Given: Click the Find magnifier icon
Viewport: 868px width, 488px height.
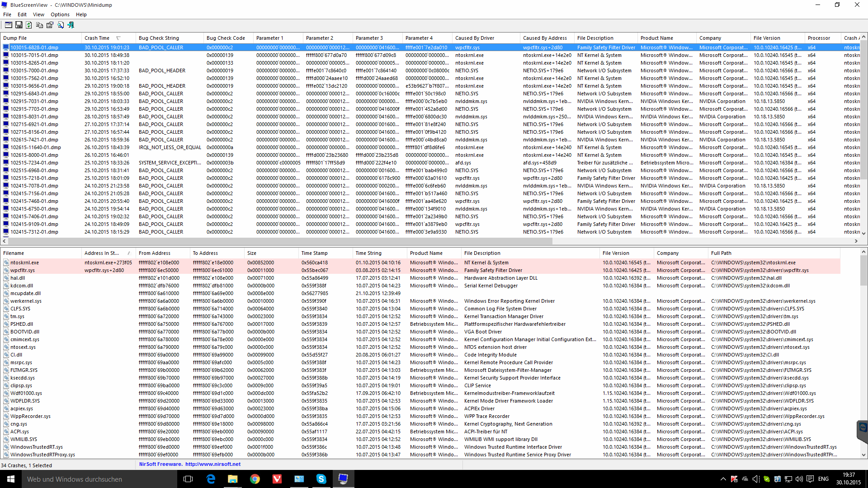Looking at the screenshot, I should (x=61, y=25).
